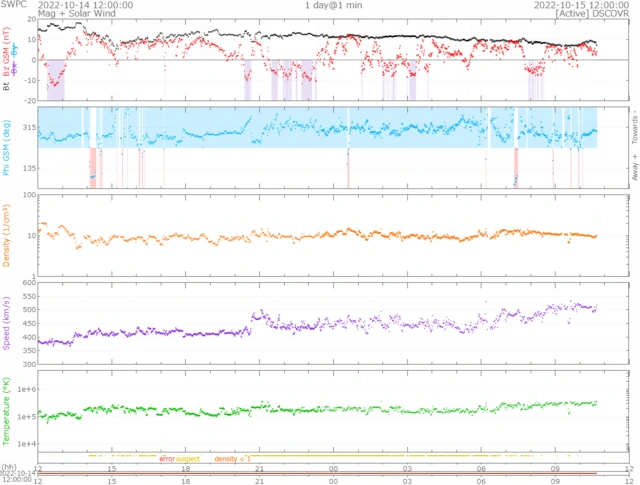Viewport: 640px width, 485px height.
Task: Click the end date 2022-10-15 12:00:00
Action: [x=578, y=5]
